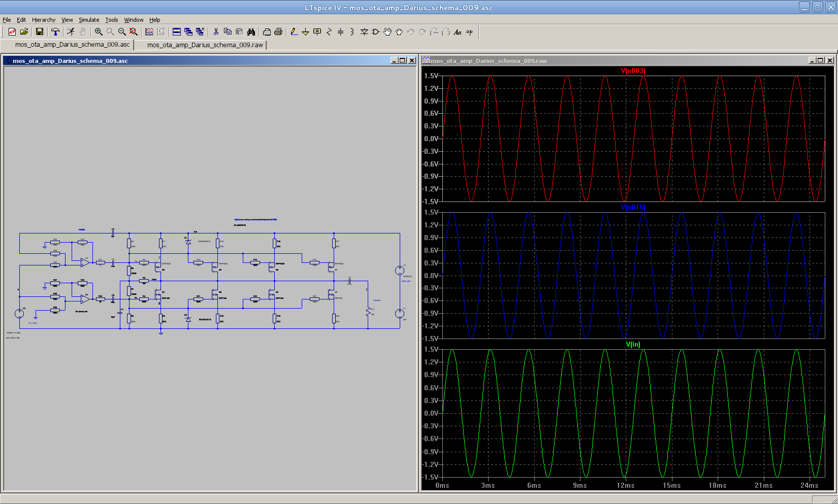838x504 pixels.
Task: Click the Print icon
Action: point(278,31)
